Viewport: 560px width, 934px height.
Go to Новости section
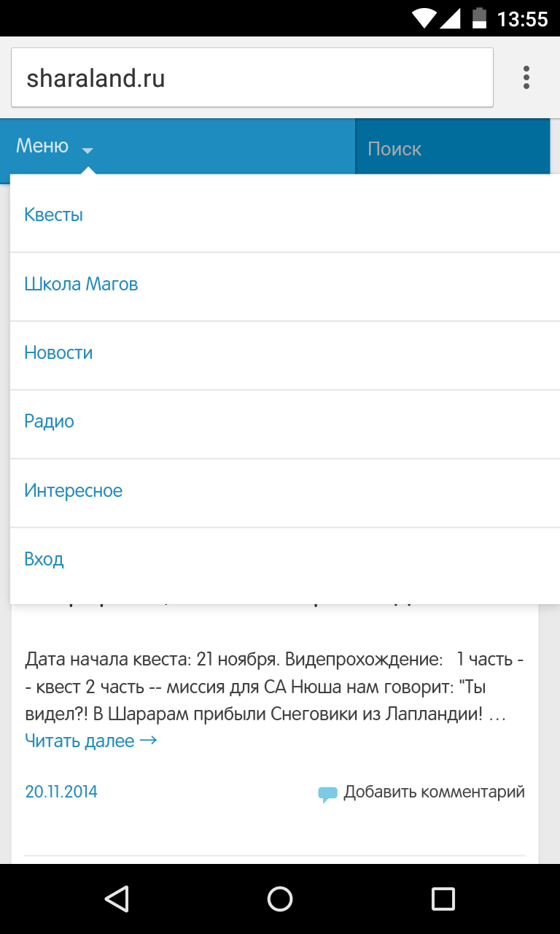click(x=58, y=352)
